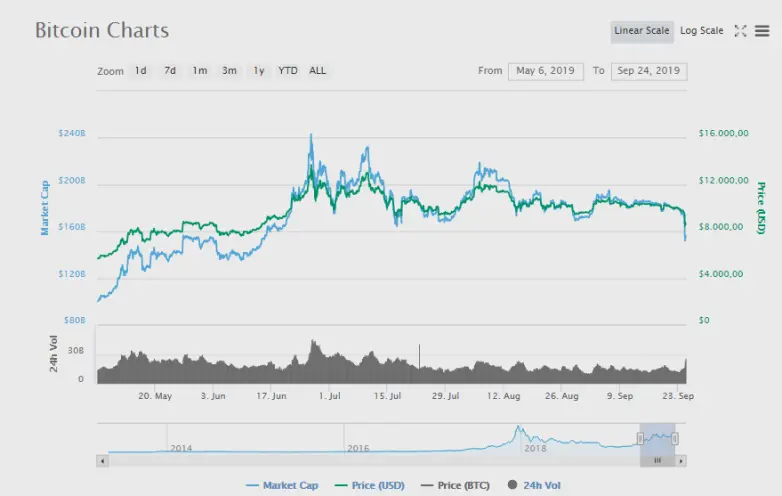Click the navigator right scroll arrow
Viewport: 782px width, 496px height.
click(x=681, y=461)
